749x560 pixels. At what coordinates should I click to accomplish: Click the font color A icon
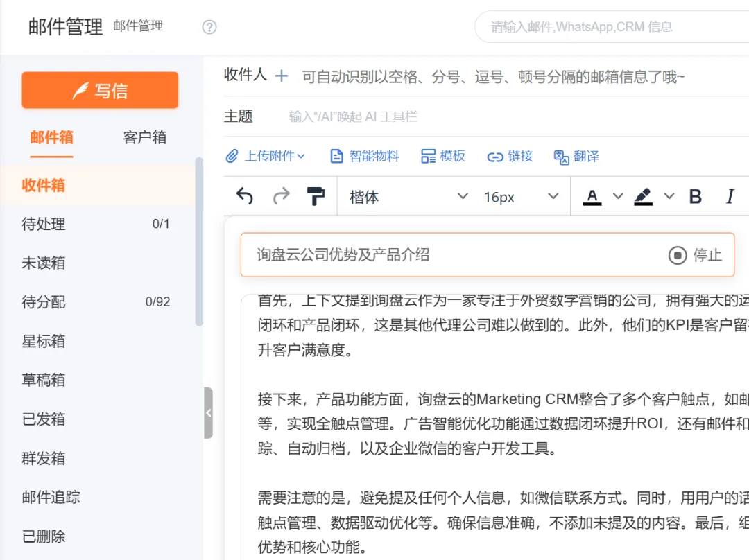click(x=592, y=197)
